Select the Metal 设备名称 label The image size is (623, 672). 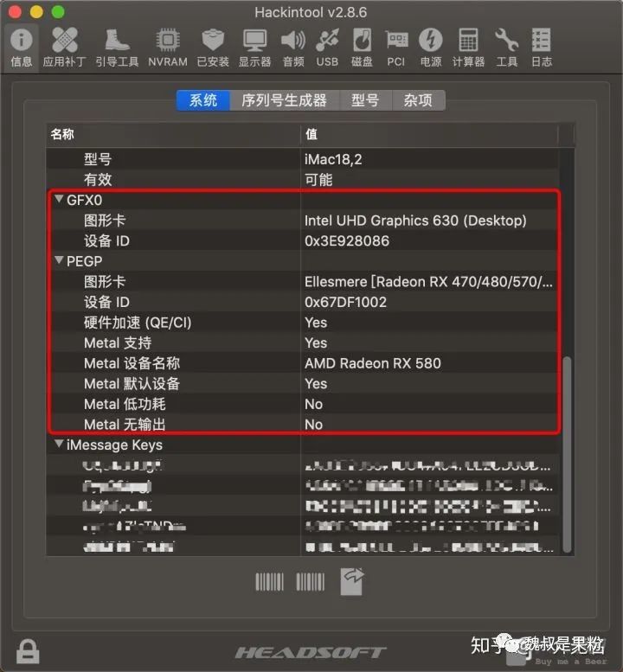pyautogui.click(x=132, y=363)
